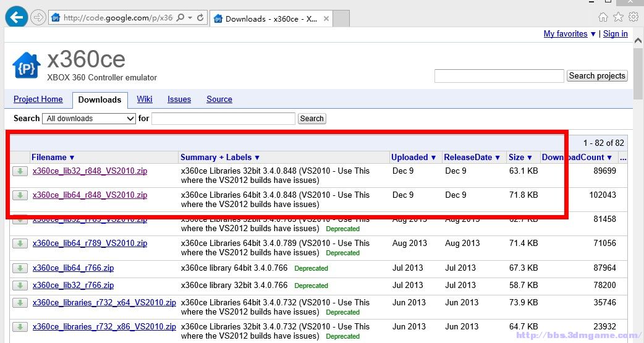
Task: Close the Downloads - x360ce tab
Action: click(326, 19)
